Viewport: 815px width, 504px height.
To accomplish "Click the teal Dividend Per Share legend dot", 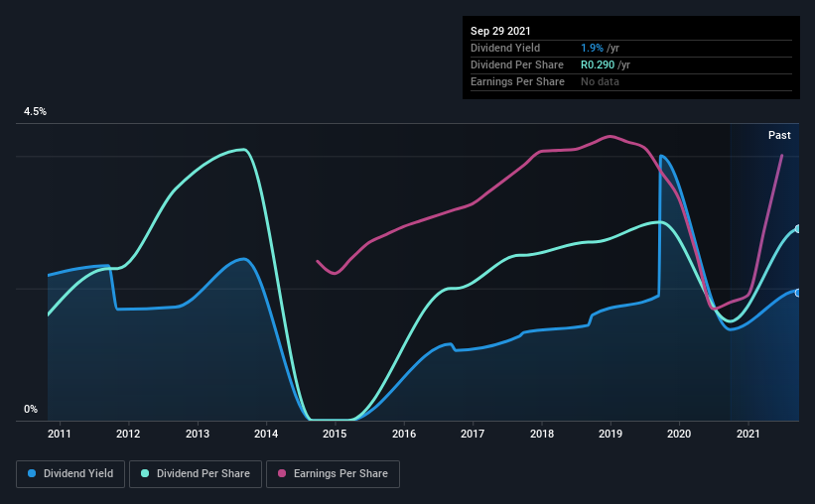I will [x=145, y=473].
